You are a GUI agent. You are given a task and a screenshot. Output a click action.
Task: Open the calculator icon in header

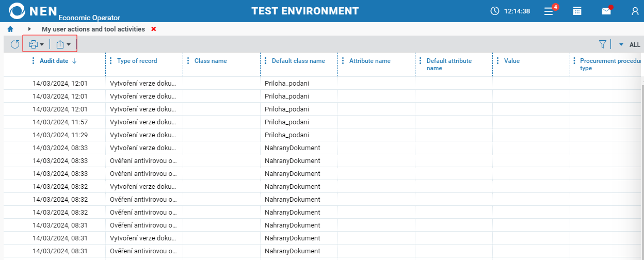[x=577, y=11]
